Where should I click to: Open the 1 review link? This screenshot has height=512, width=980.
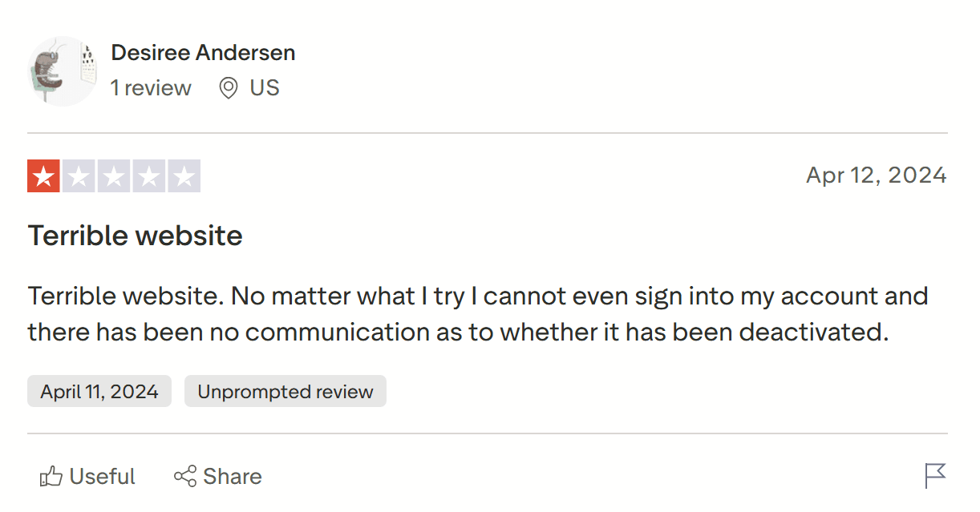tap(151, 88)
